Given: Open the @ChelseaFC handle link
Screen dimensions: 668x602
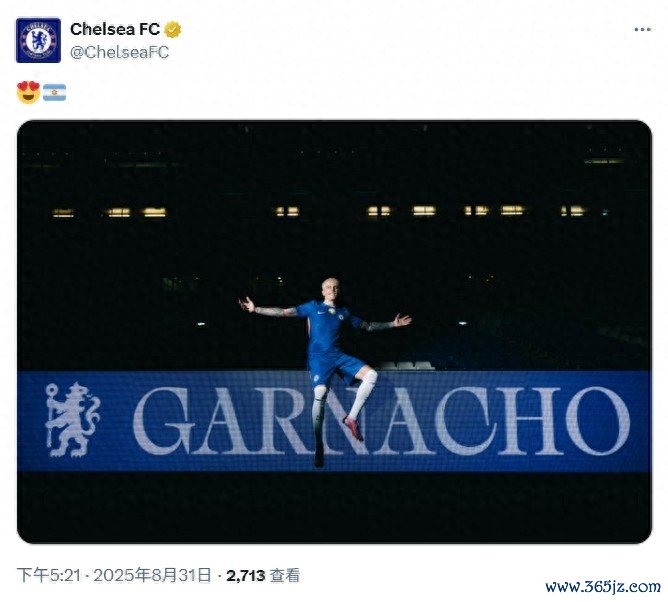Looking at the screenshot, I should (119, 52).
